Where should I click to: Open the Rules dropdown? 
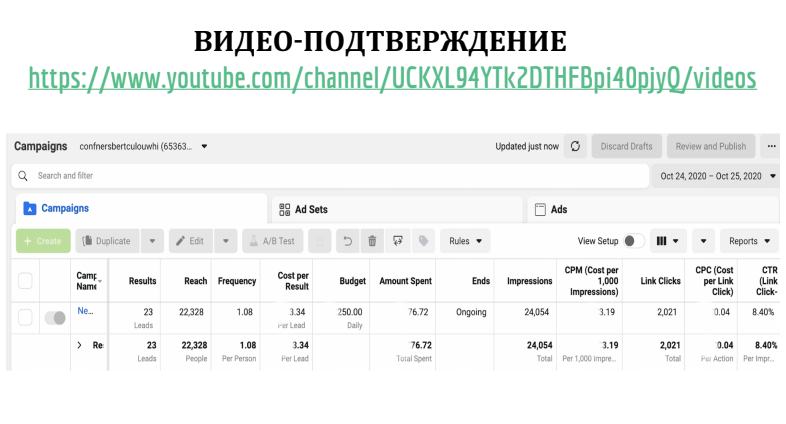465,241
